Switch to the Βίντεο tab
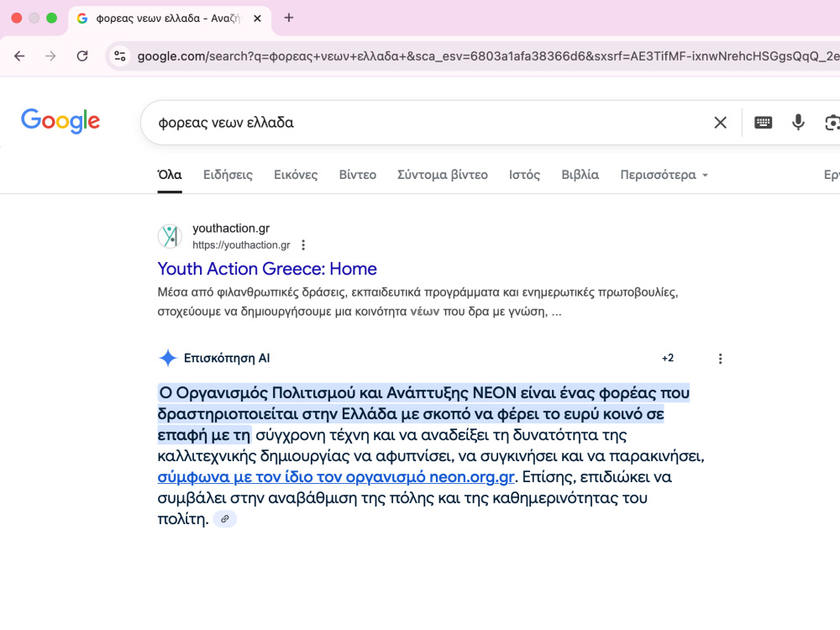 click(x=357, y=176)
